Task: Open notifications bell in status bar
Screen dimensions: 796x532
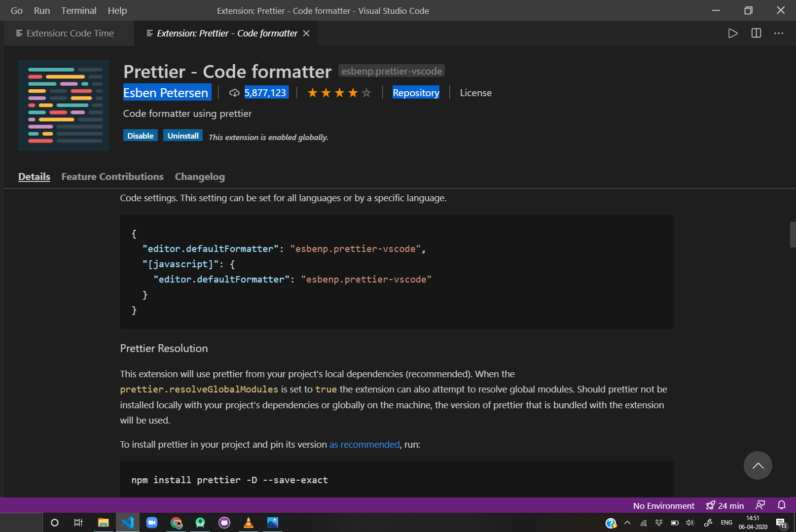Action: [782, 505]
